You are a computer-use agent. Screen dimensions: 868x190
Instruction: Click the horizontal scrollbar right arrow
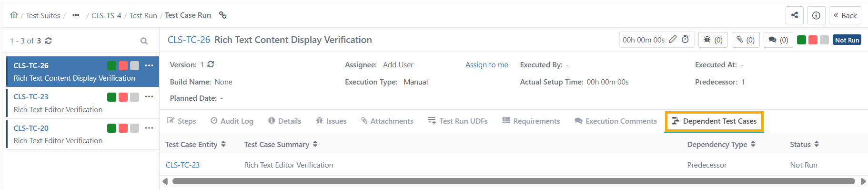click(863, 181)
